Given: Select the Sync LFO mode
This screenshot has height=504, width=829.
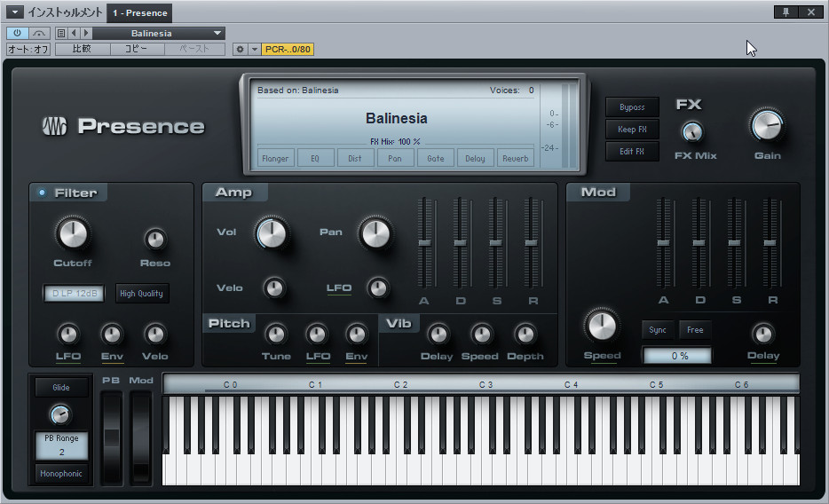Looking at the screenshot, I should 658,330.
